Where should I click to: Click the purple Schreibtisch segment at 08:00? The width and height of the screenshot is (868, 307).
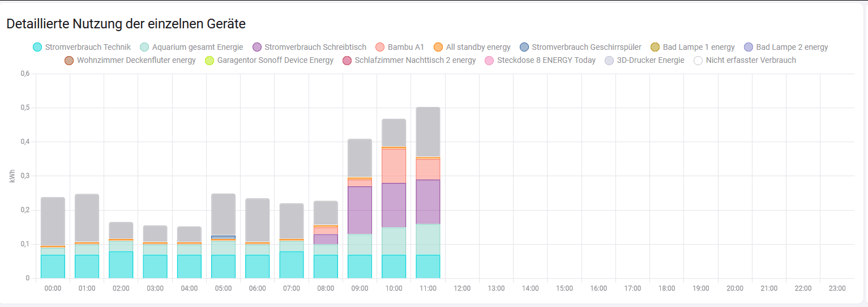pyautogui.click(x=326, y=240)
